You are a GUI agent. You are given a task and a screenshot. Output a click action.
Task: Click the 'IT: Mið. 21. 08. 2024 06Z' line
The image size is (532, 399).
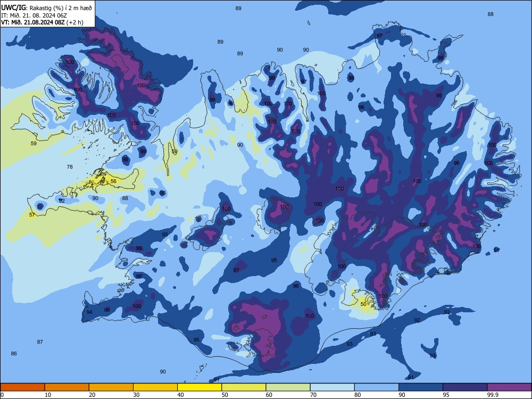click(34, 15)
